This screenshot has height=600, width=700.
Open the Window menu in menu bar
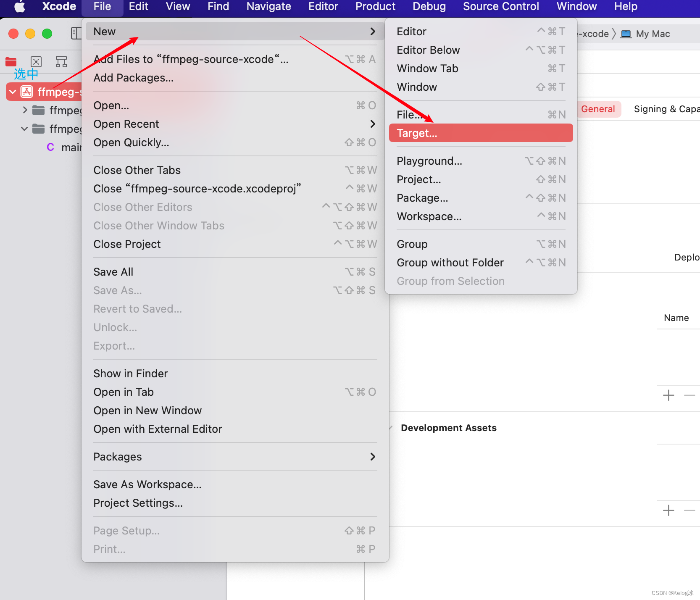[x=576, y=7]
